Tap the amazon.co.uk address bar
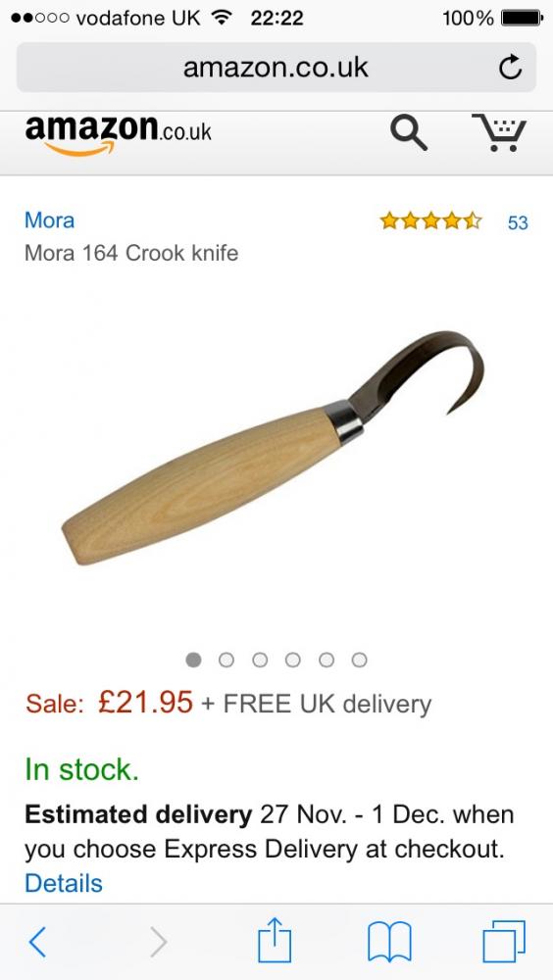 pos(276,68)
